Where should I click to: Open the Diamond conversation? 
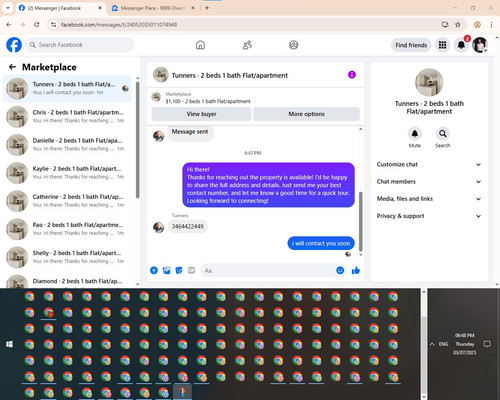pyautogui.click(x=68, y=281)
